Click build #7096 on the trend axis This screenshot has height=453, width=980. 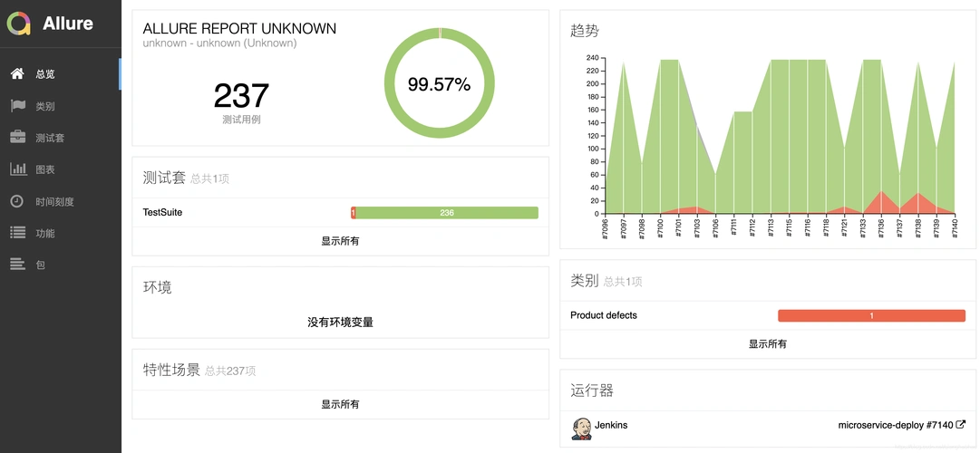tap(605, 228)
